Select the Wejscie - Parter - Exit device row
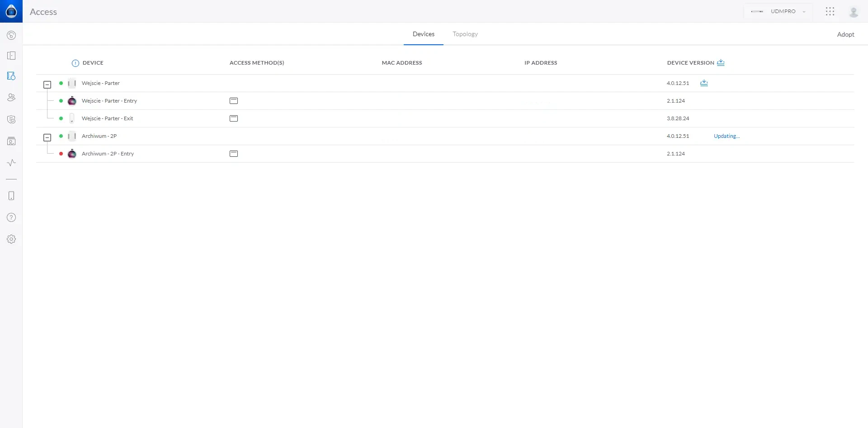Image resolution: width=868 pixels, height=428 pixels. (x=107, y=118)
